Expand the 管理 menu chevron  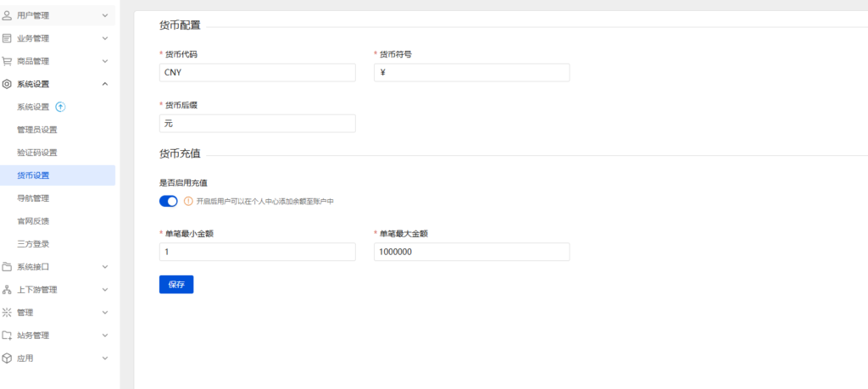(x=105, y=312)
